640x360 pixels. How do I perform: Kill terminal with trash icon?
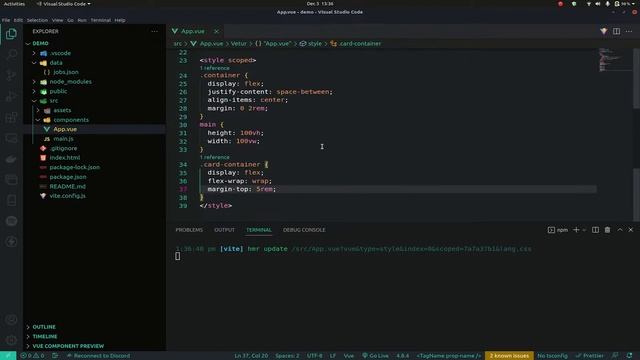[607, 230]
